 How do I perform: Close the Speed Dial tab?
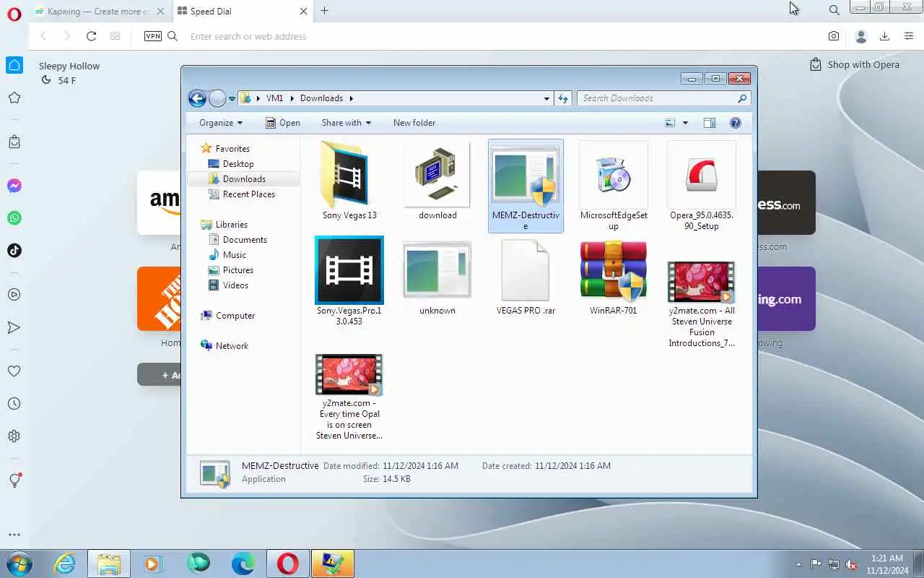(x=303, y=11)
